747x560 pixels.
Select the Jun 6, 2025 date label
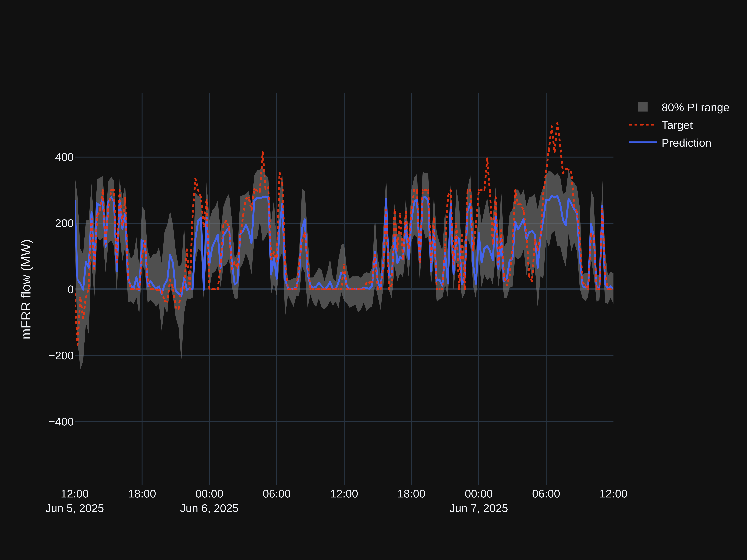tap(209, 509)
